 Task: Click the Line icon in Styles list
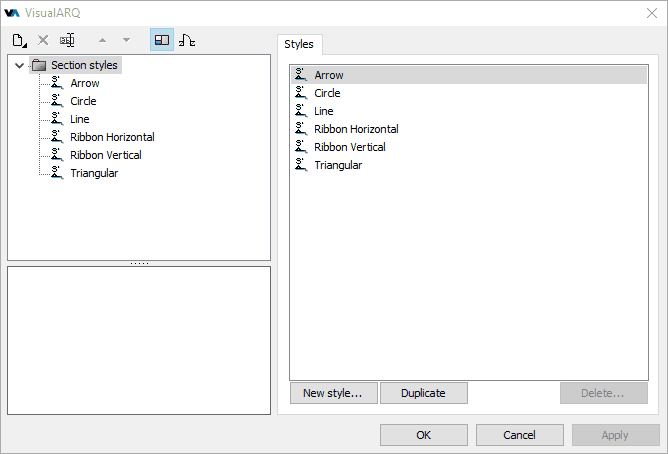[x=301, y=110]
